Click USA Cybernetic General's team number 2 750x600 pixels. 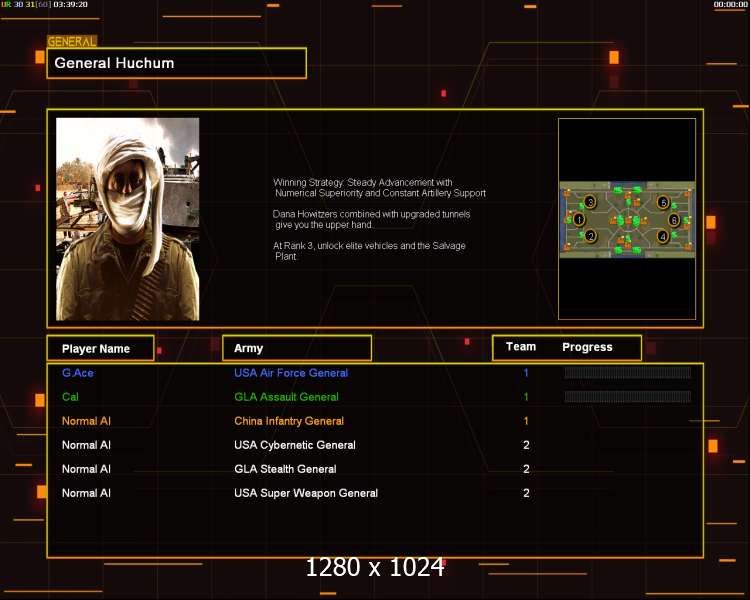tap(526, 445)
